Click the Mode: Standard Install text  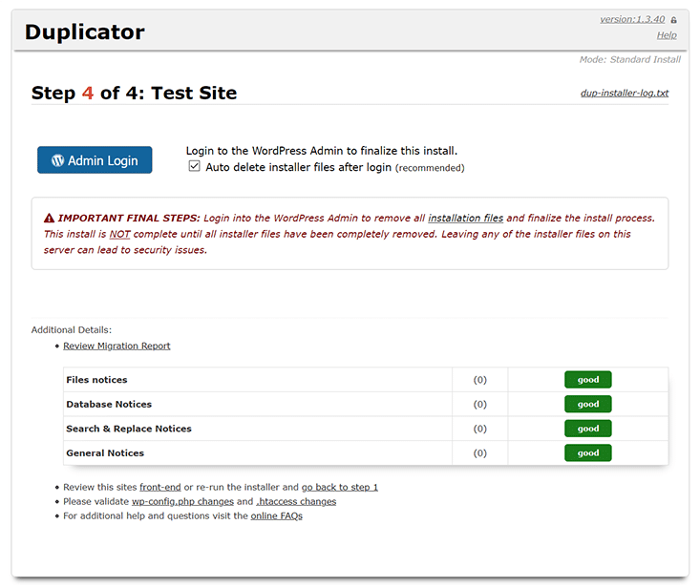[x=630, y=59]
